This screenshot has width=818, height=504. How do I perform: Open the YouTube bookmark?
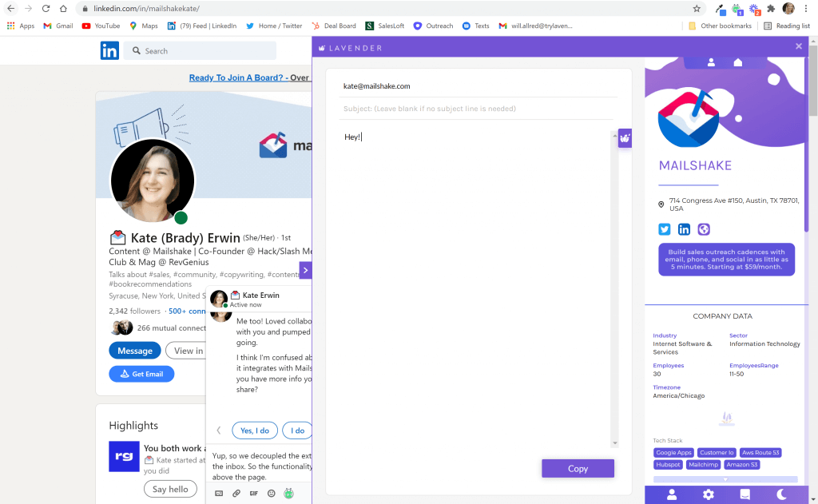[101, 26]
